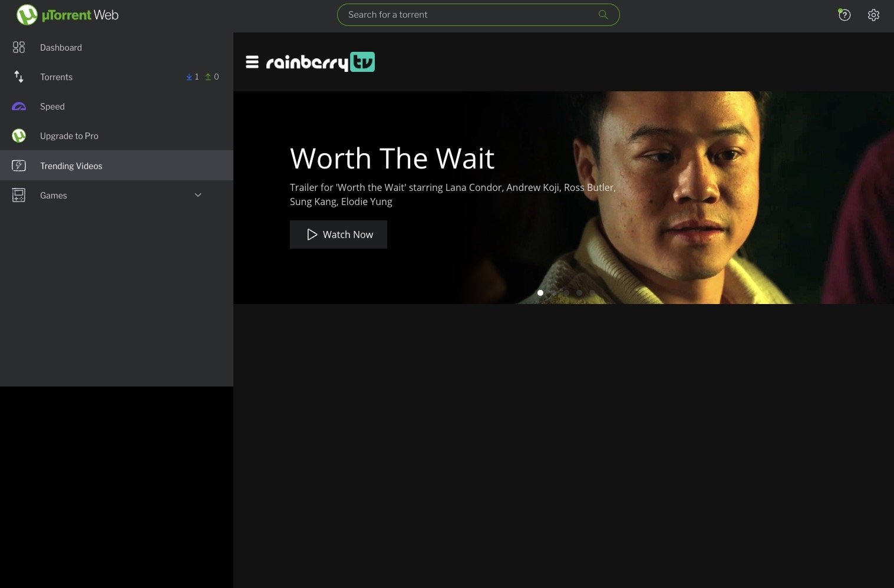This screenshot has width=894, height=588.
Task: Click the Upgrade to Pro µTorrent icon
Action: click(19, 136)
